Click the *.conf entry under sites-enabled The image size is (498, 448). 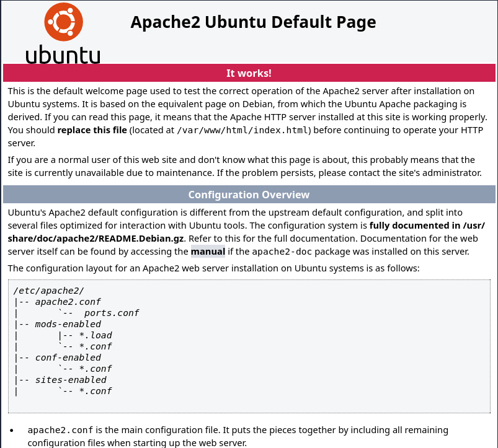tap(96, 391)
